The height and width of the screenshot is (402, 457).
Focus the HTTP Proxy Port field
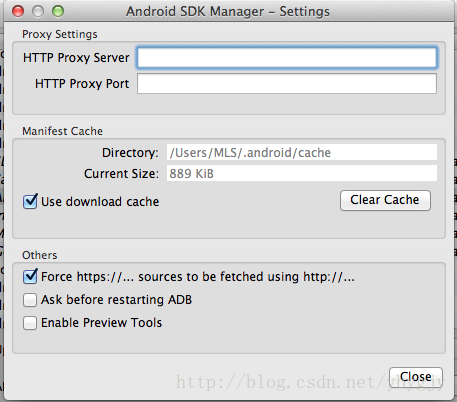[287, 84]
